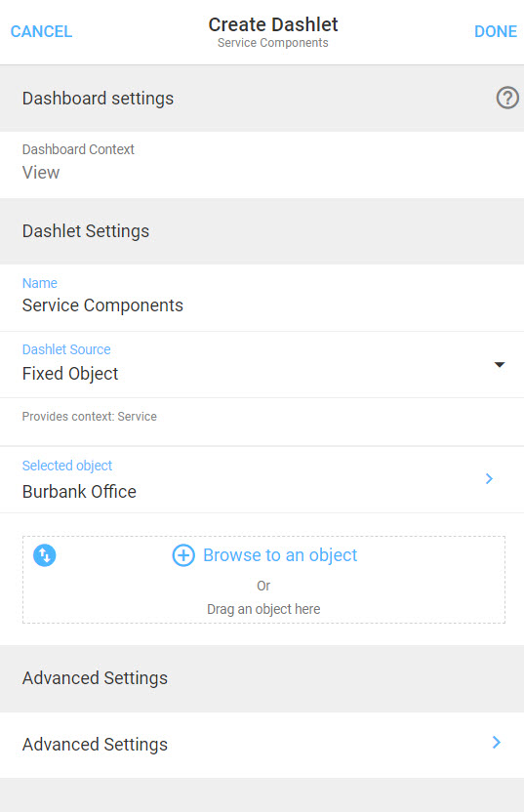Click the Drag an object here zone
The height and width of the screenshot is (812, 524).
coord(263,580)
